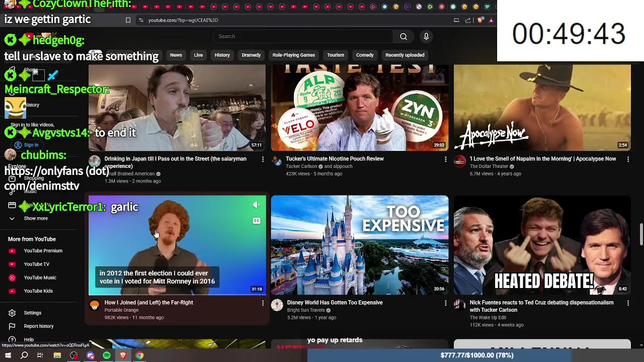Image resolution: width=644 pixels, height=362 pixels.
Task: Open the Tucker nicotine pouch thumbnail
Action: tap(360, 108)
